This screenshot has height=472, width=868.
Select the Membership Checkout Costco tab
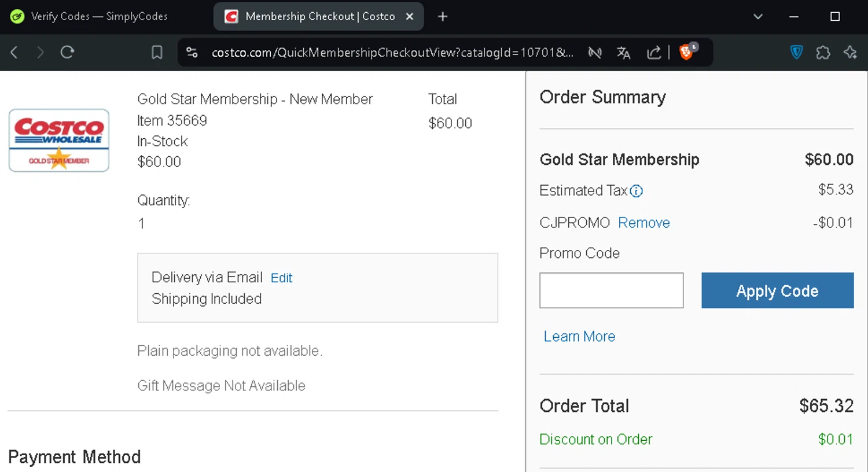coord(318,17)
